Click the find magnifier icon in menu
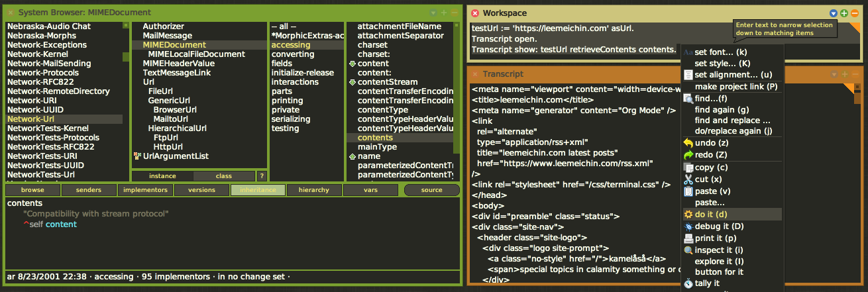868x292 pixels. (688, 99)
